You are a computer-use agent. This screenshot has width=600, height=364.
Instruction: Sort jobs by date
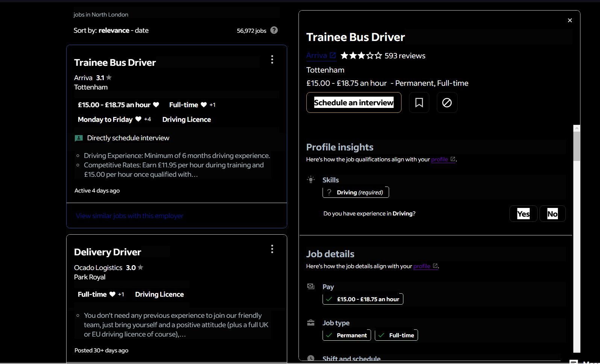pyautogui.click(x=142, y=30)
